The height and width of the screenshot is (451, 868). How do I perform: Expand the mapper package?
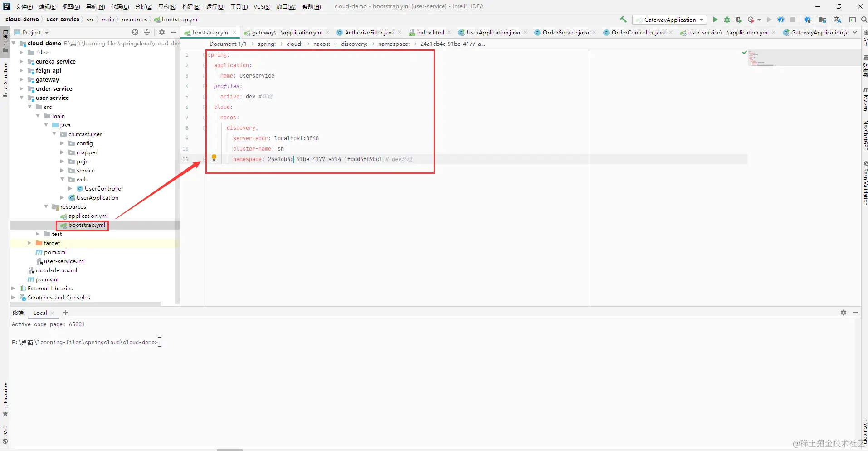click(x=62, y=152)
